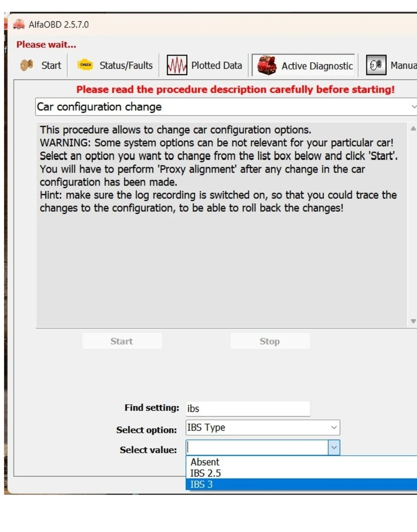Viewport: 417px width, 532px height.
Task: Choose IBS 3 from the value list
Action: point(301,484)
